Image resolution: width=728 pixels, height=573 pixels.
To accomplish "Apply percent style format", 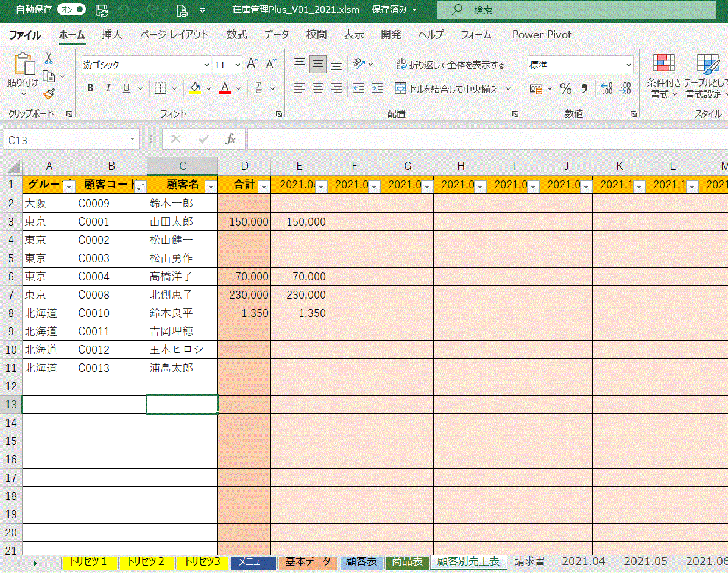I will tap(565, 88).
